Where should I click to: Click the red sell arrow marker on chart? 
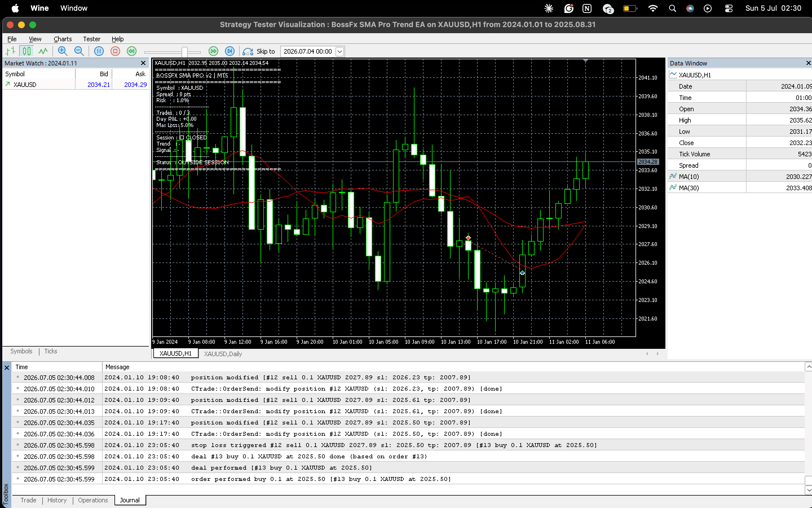click(468, 238)
